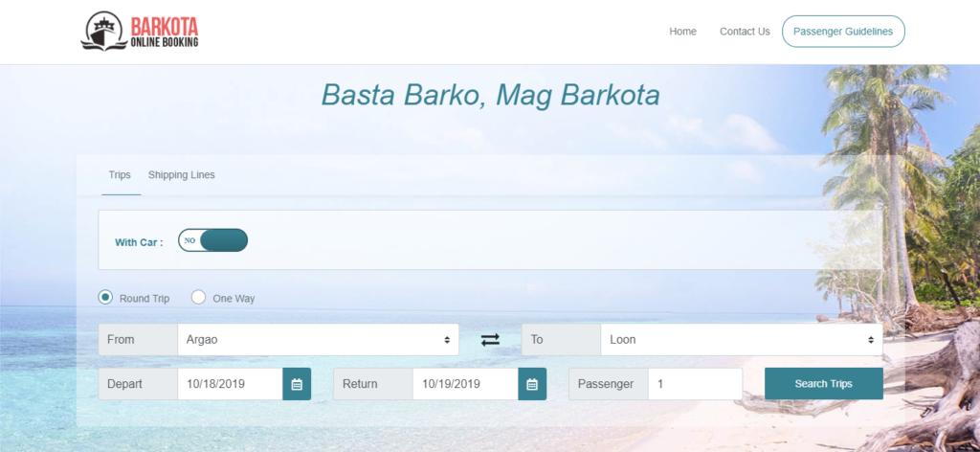Toggle the With Car switch
Image resolution: width=980 pixels, height=452 pixels.
pos(213,240)
